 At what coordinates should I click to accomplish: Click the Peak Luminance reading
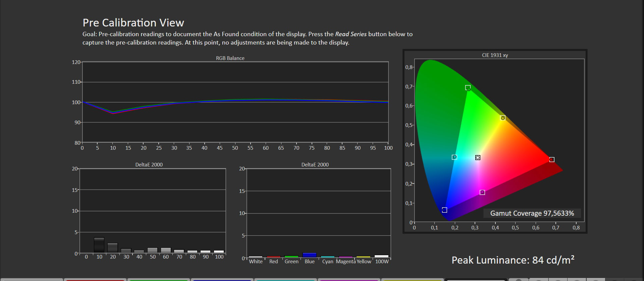tap(513, 260)
